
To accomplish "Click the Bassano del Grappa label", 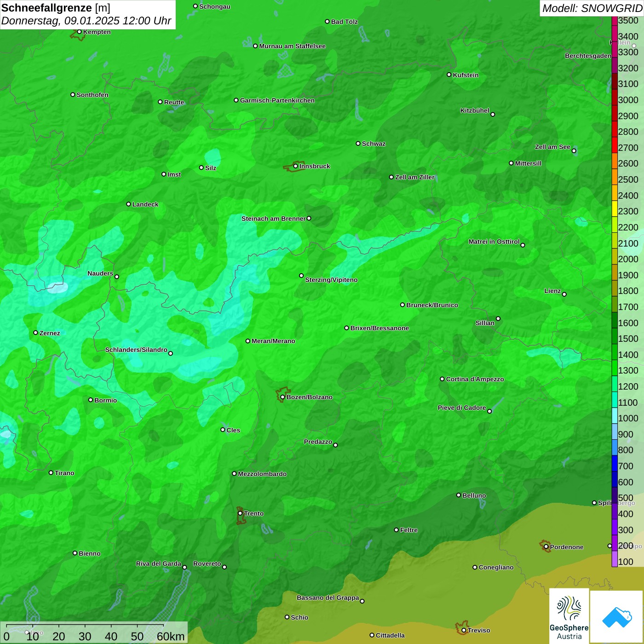I will pyautogui.click(x=328, y=598).
